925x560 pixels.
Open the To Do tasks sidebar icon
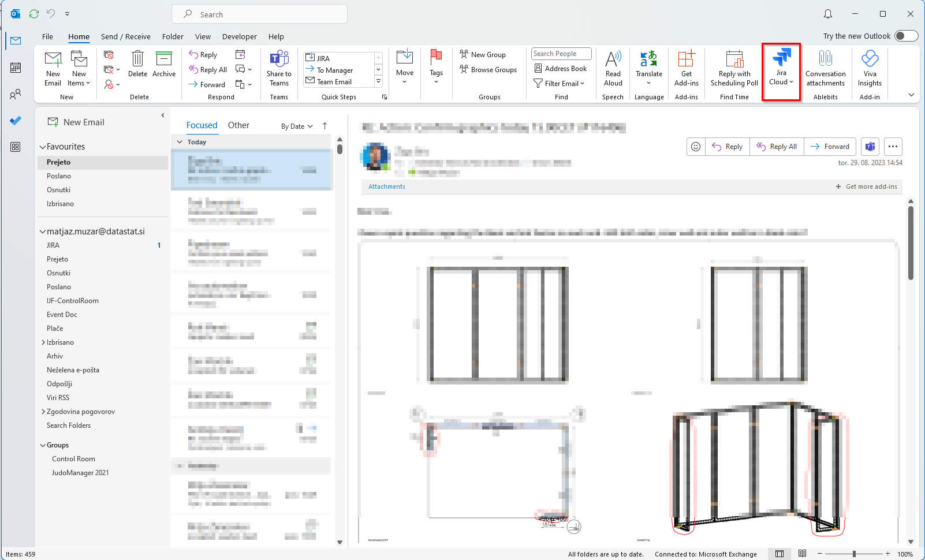coord(16,121)
